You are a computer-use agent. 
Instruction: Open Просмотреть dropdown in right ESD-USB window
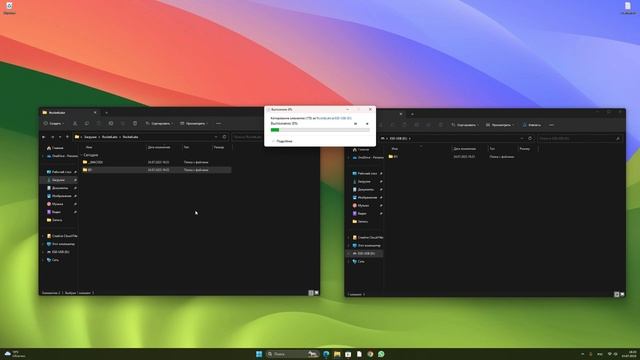pos(500,125)
